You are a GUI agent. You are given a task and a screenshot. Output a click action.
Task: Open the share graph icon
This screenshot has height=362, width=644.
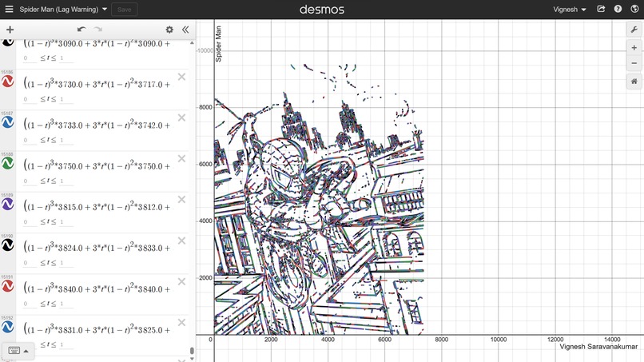point(601,9)
